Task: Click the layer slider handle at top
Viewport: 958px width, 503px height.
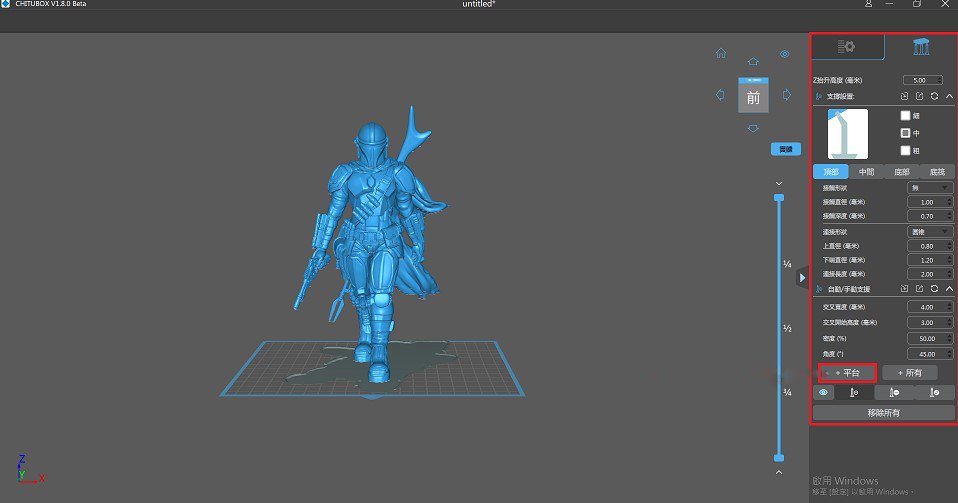Action: coord(779,199)
